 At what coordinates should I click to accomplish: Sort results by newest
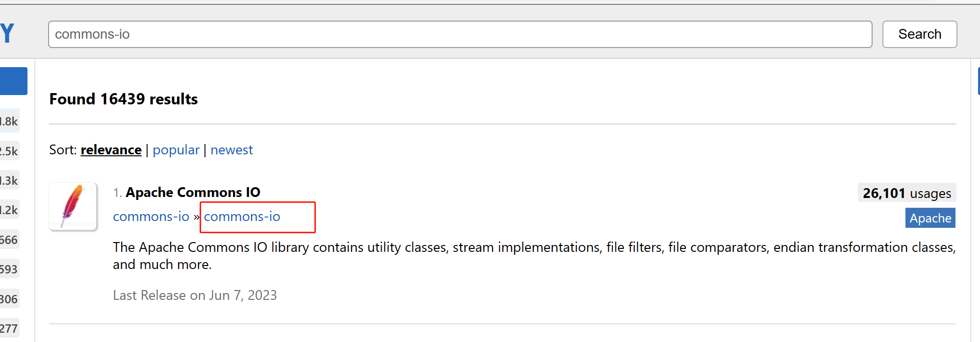(x=232, y=150)
